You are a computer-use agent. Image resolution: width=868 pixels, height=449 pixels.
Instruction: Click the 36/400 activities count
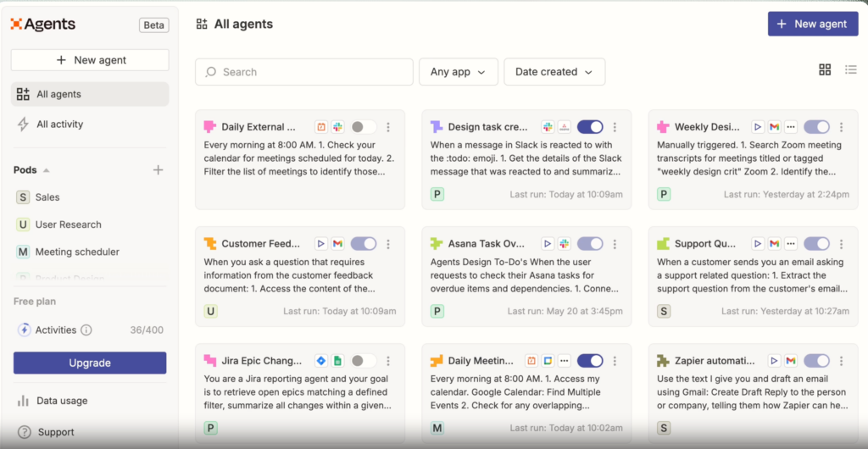(x=147, y=330)
